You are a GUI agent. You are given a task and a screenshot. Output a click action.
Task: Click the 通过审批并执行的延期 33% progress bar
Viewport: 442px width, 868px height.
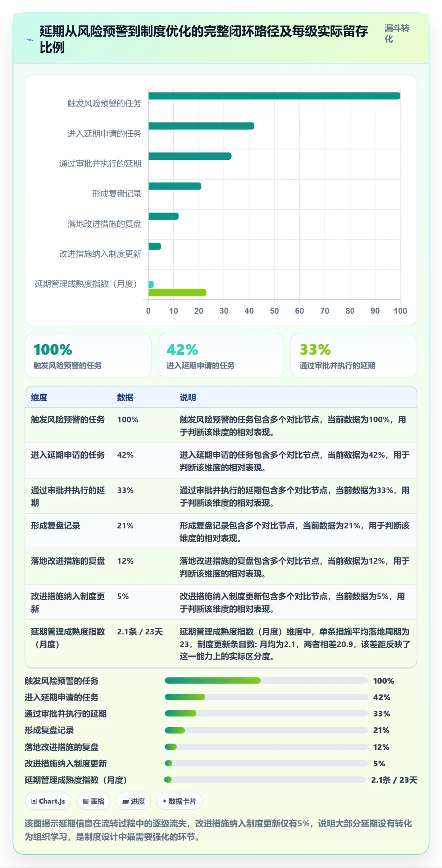pos(266,713)
